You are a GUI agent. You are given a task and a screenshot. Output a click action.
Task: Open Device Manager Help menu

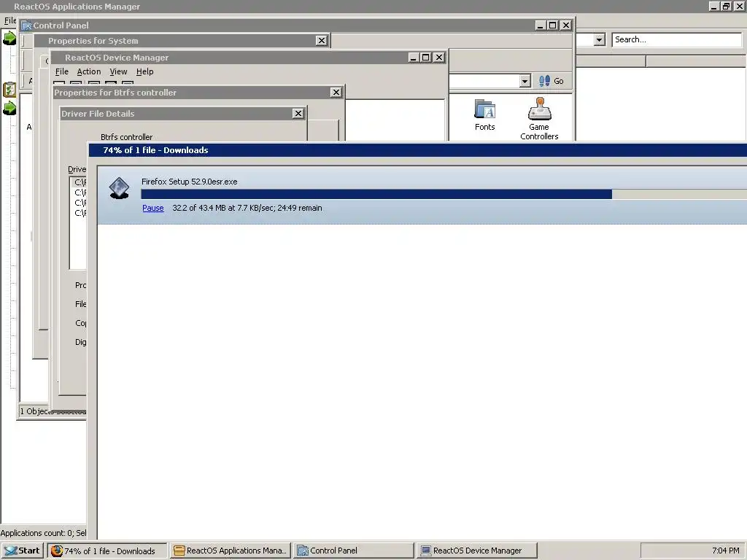tap(145, 71)
